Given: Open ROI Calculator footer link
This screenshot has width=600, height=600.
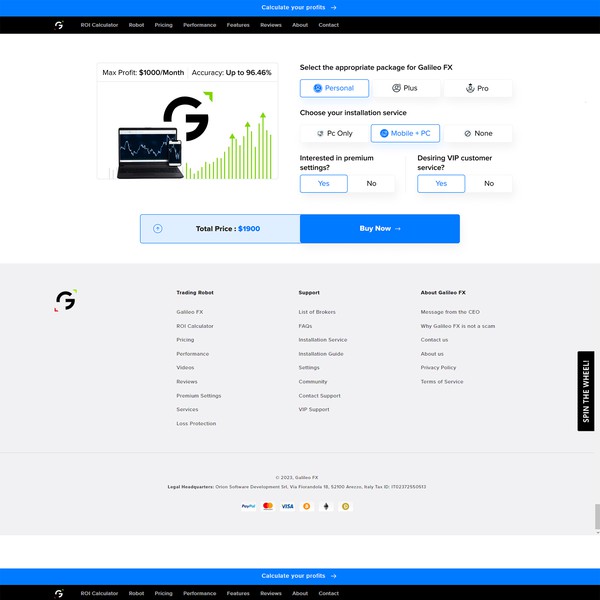Looking at the screenshot, I should pyautogui.click(x=195, y=326).
